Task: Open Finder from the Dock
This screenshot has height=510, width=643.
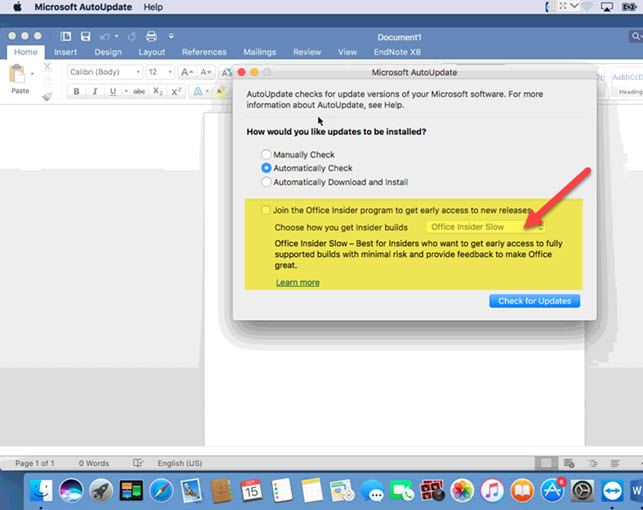Action: 41,490
